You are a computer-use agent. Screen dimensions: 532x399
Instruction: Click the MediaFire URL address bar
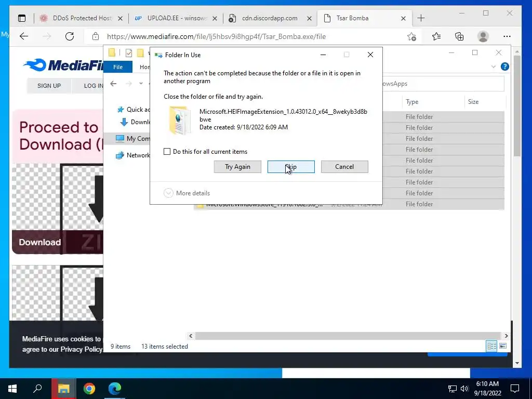216,37
